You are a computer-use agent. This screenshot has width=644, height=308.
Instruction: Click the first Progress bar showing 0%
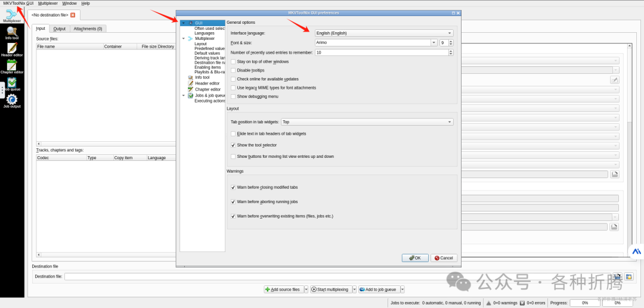pyautogui.click(x=585, y=303)
